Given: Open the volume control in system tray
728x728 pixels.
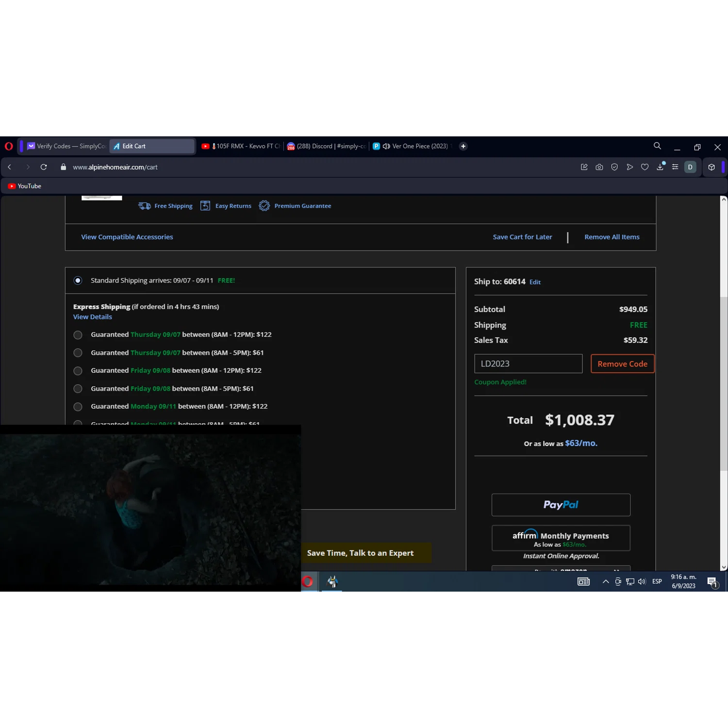Looking at the screenshot, I should coord(642,581).
